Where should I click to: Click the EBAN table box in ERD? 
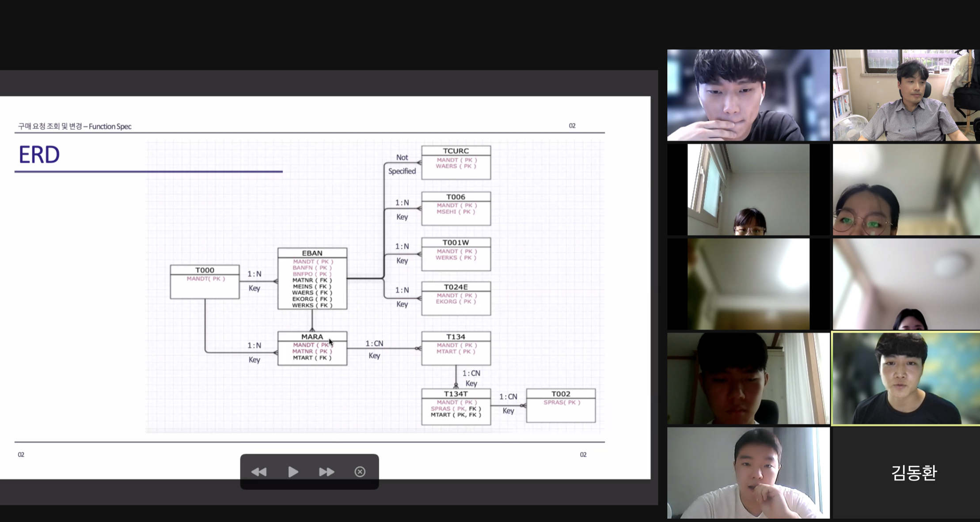[x=312, y=278]
